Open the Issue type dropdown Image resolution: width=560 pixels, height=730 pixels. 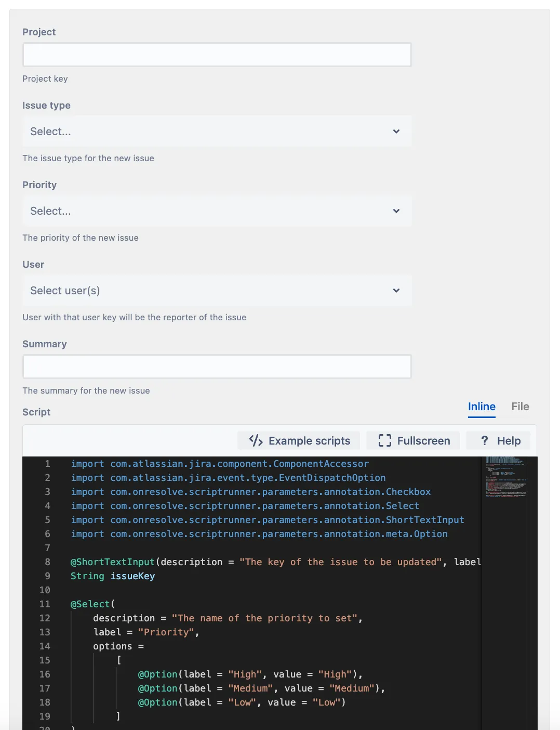pyautogui.click(x=217, y=132)
